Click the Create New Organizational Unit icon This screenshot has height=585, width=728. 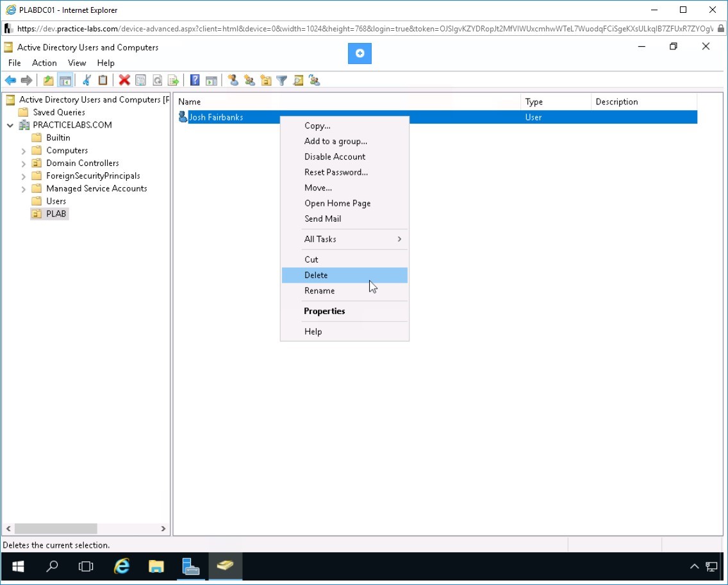(265, 80)
